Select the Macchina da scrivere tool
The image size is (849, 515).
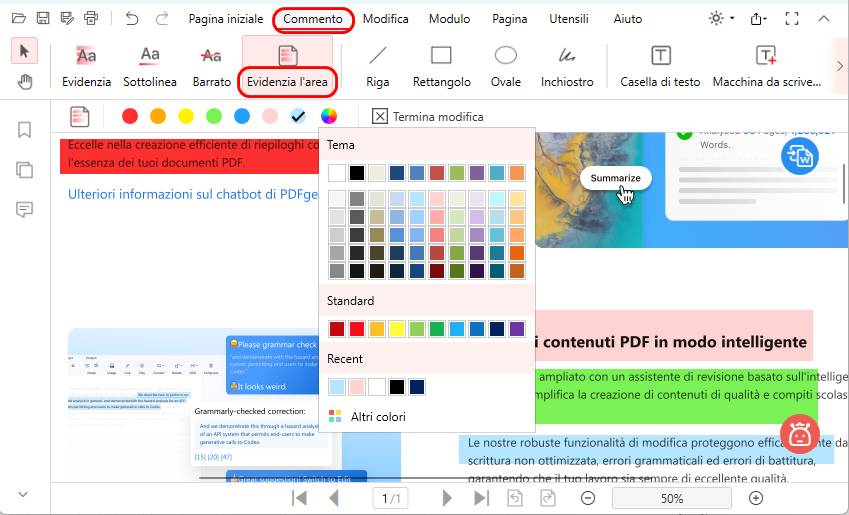(x=767, y=67)
